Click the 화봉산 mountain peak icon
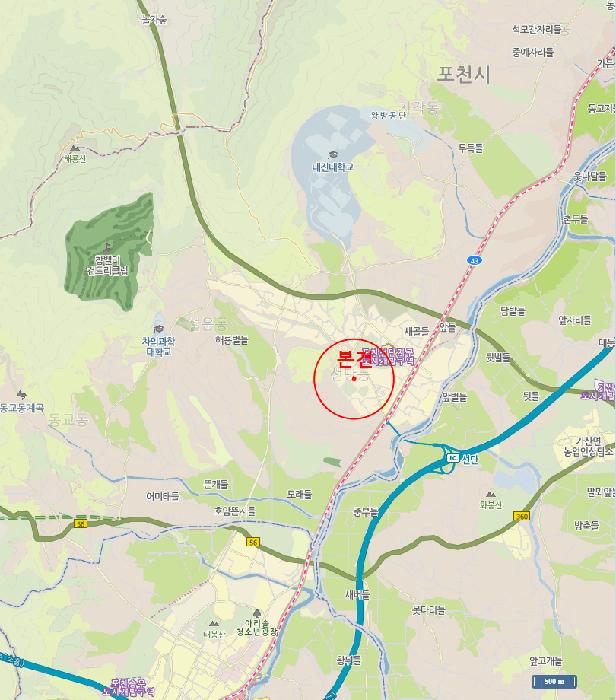616x700 pixels. [491, 494]
